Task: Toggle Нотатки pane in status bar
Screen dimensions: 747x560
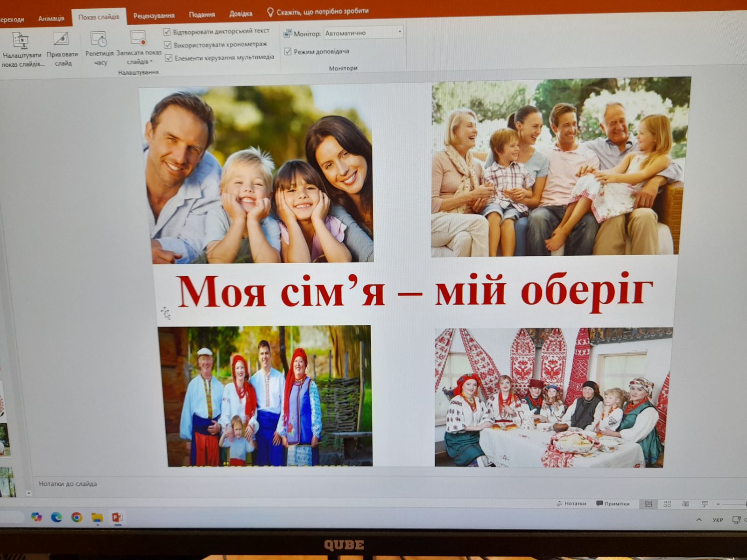Action: pos(571,504)
